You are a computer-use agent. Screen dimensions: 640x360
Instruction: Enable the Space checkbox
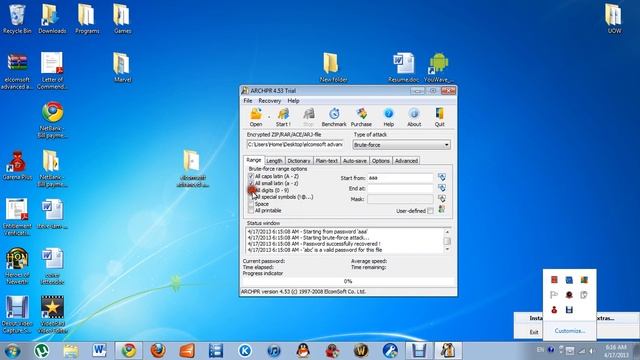(x=251, y=204)
